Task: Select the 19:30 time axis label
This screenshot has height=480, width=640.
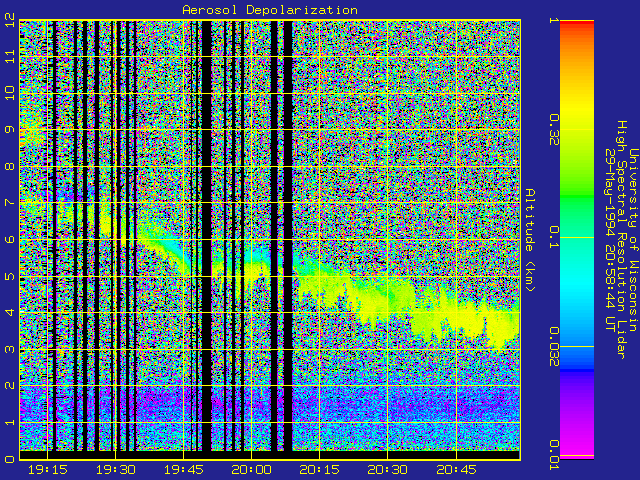Action: (x=116, y=470)
